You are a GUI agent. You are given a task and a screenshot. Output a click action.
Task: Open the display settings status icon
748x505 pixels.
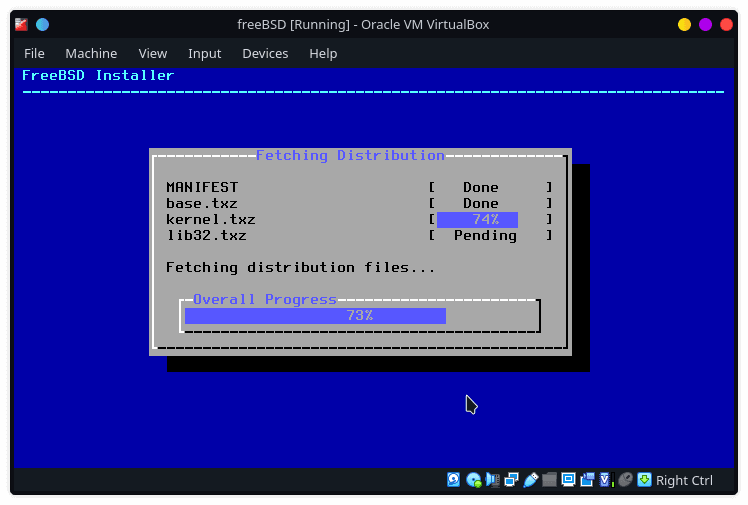[568, 479]
